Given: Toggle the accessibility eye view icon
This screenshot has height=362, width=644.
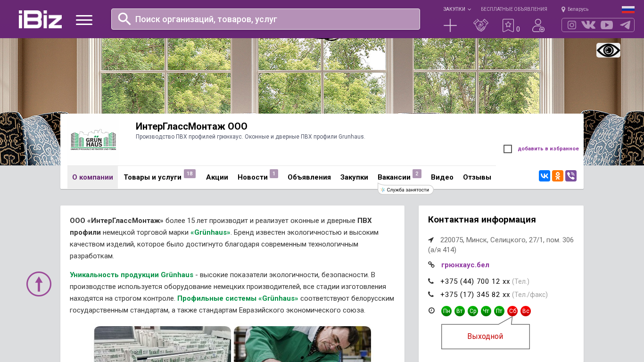Looking at the screenshot, I should tap(608, 50).
